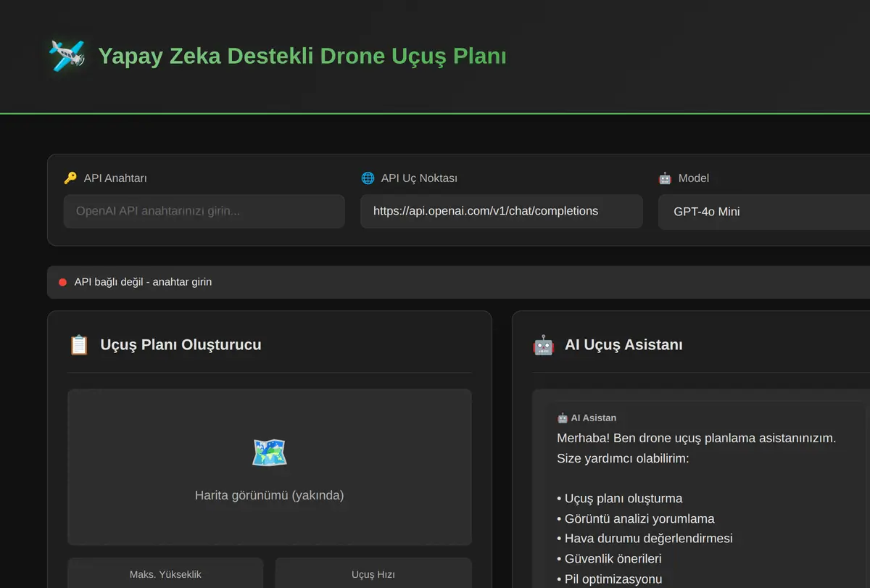Click the Uçuş Planı Oluşturucu heading

pyautogui.click(x=181, y=344)
